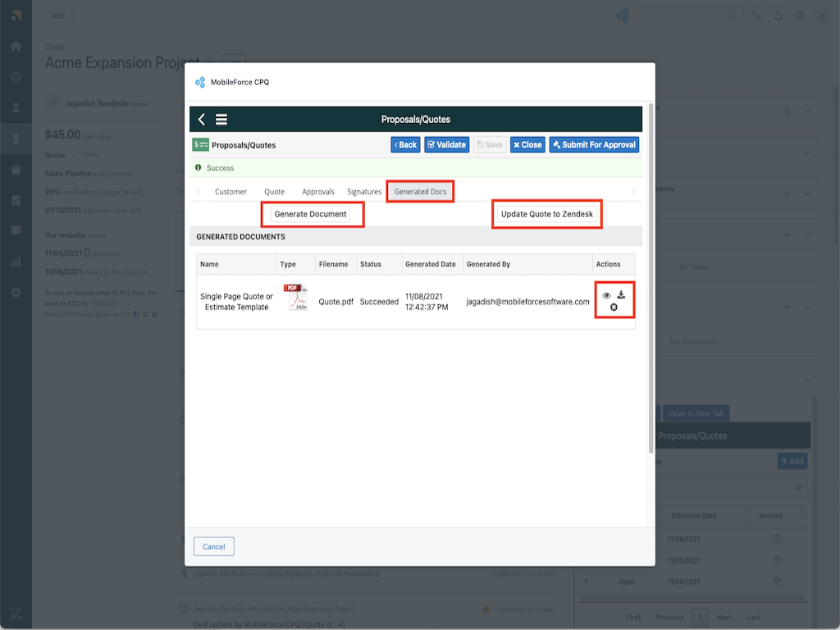Click the Adobe PDF file icon
840x630 pixels.
295,297
